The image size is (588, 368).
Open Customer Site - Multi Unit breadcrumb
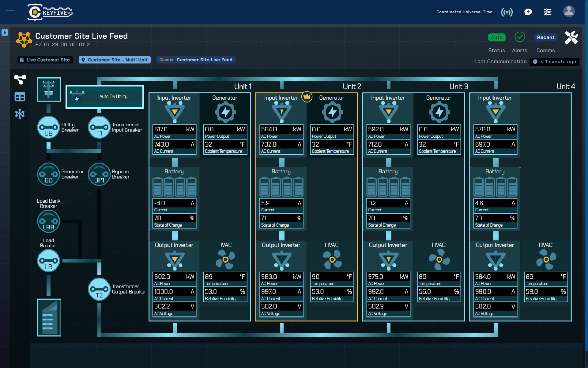pyautogui.click(x=115, y=60)
